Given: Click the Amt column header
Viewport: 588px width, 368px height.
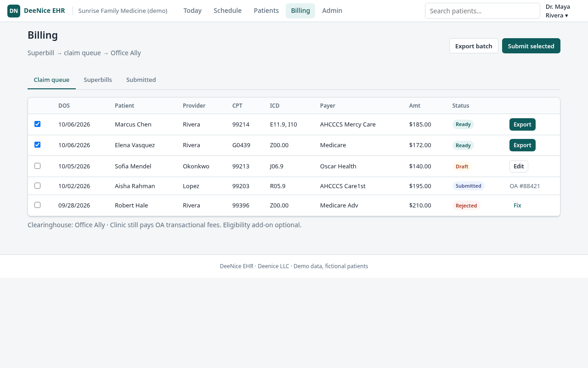Looking at the screenshot, I should click(x=415, y=106).
